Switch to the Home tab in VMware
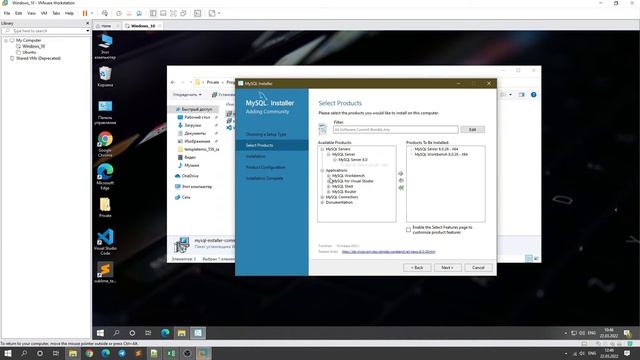640x360 pixels. [106, 26]
